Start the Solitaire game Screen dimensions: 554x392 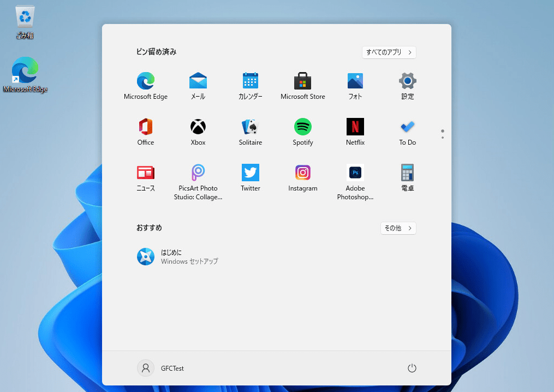pos(250,132)
